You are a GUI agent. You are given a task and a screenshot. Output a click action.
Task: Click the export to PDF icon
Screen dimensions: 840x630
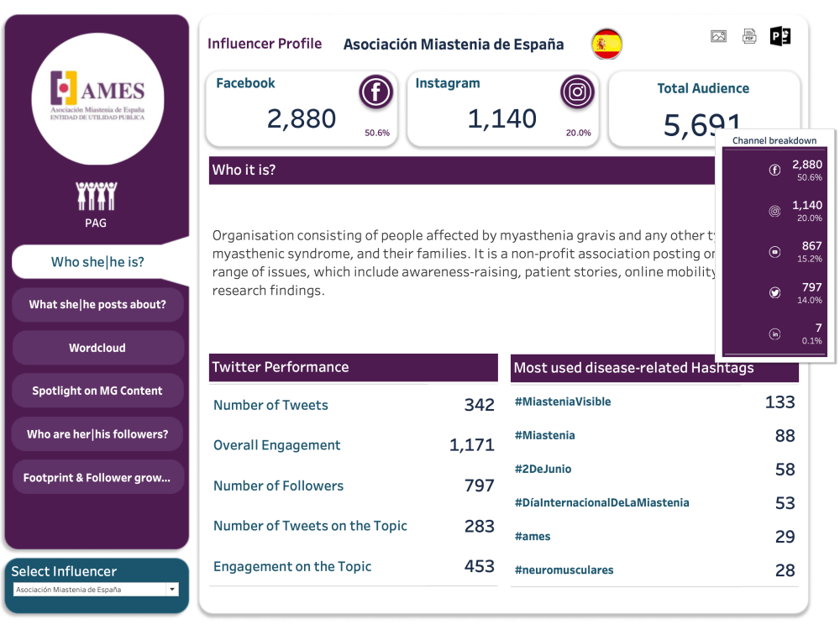(x=749, y=36)
